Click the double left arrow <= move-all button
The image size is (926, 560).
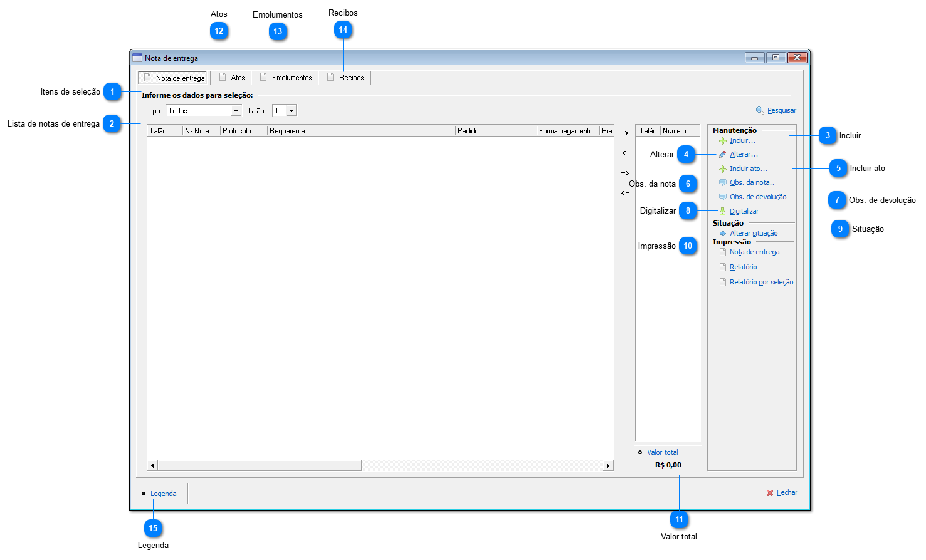(x=625, y=193)
